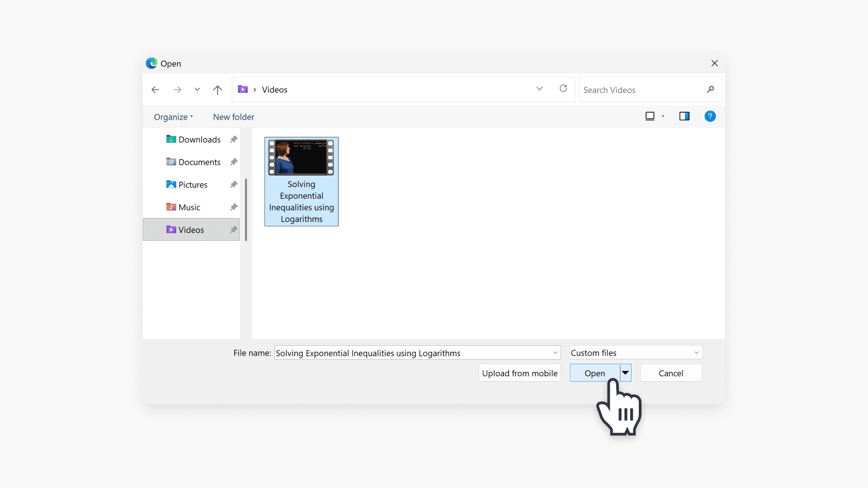Open the Custom files file type dropdown
Viewport: 868px width, 488px height.
(696, 352)
